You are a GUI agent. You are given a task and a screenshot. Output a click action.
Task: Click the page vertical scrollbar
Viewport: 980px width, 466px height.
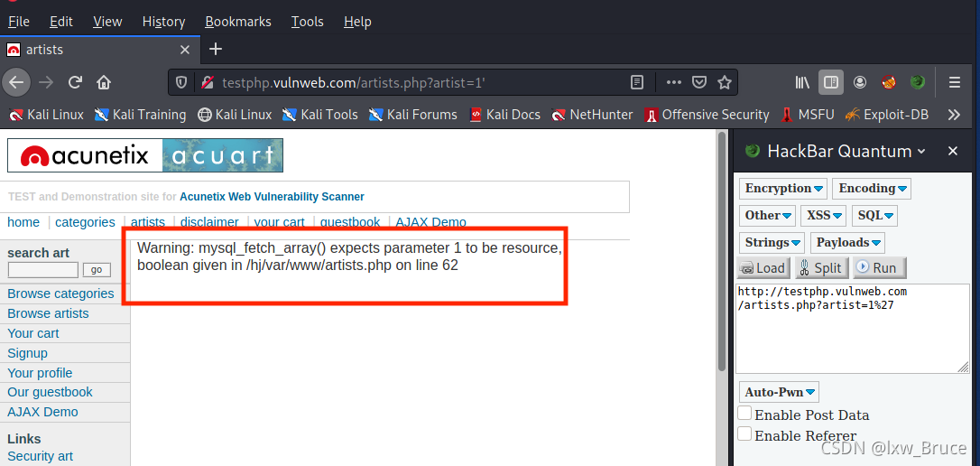click(722, 250)
